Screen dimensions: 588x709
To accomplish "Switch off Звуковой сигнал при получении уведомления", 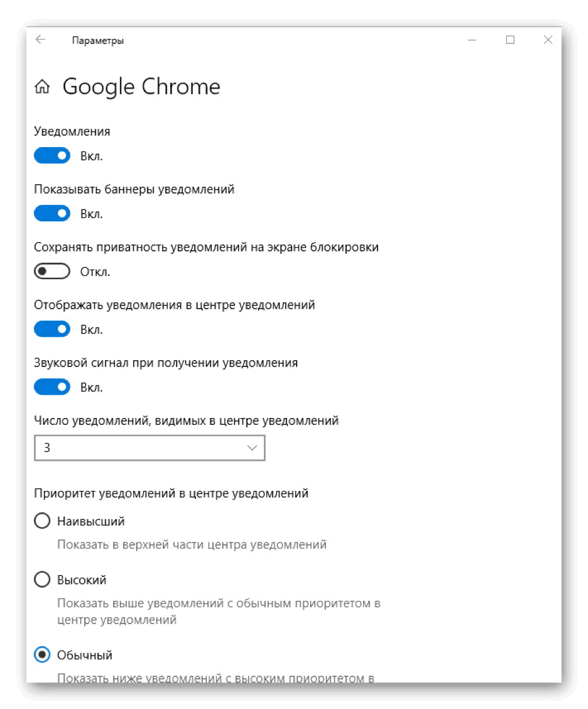I will coord(52,387).
